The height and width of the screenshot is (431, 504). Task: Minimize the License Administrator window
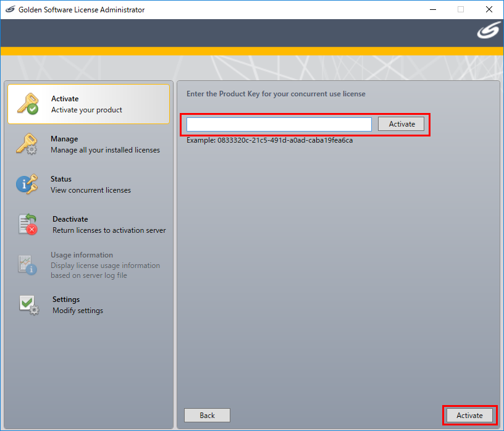(433, 9)
